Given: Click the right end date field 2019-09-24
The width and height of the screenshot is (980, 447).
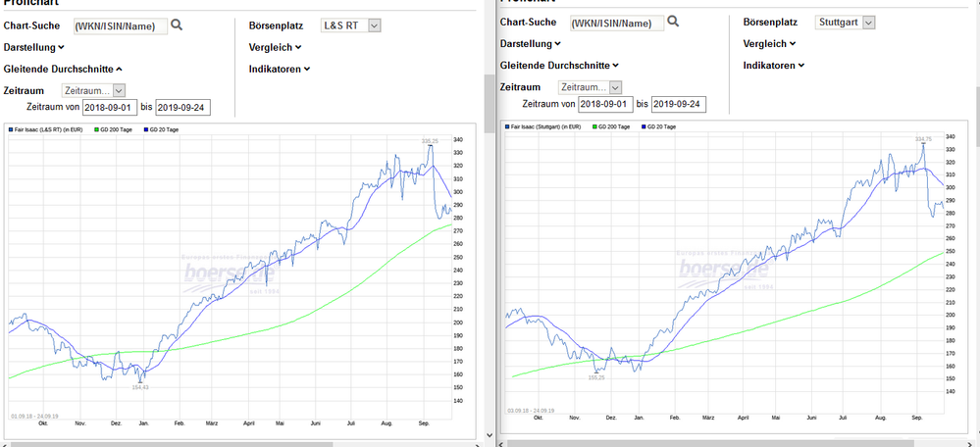Looking at the screenshot, I should coord(679,104).
